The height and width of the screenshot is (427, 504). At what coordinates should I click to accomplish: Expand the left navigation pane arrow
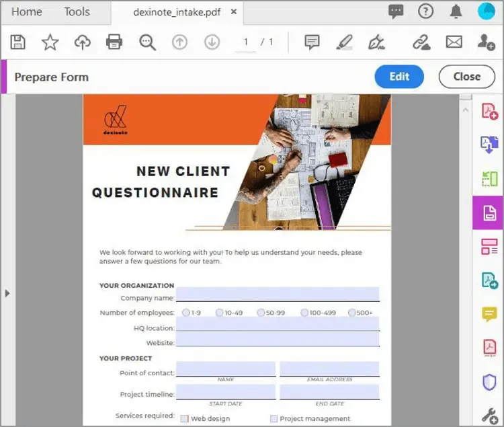point(7,293)
